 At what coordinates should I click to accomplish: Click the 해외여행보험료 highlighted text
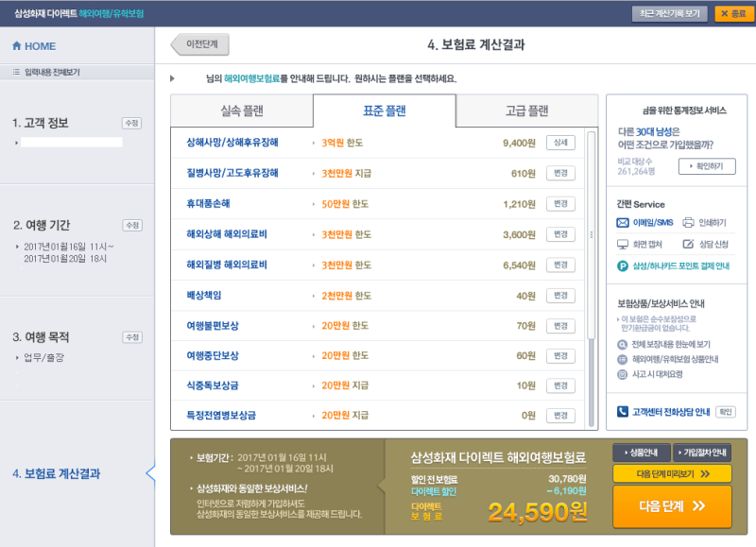click(251, 78)
